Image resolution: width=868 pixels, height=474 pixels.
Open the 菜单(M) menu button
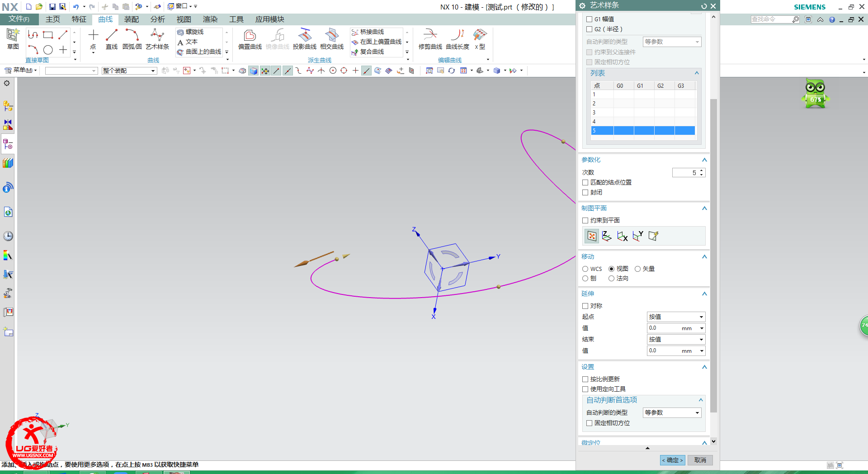pyautogui.click(x=20, y=71)
